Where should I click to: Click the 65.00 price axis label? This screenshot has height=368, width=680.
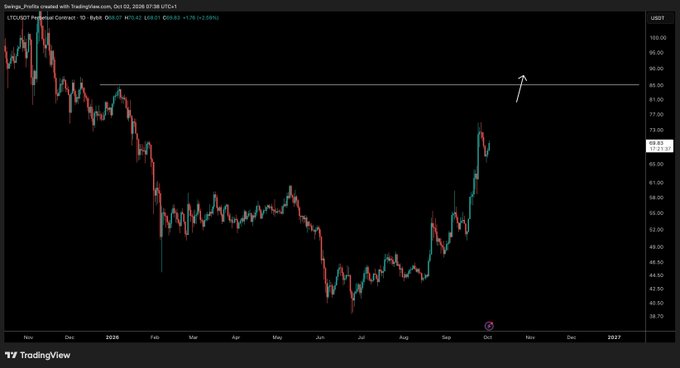pyautogui.click(x=657, y=164)
